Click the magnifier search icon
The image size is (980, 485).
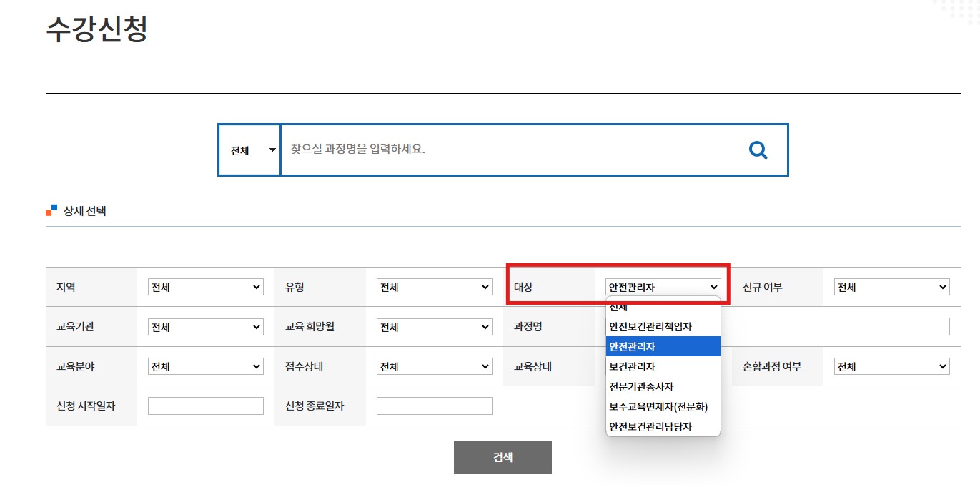(x=757, y=150)
